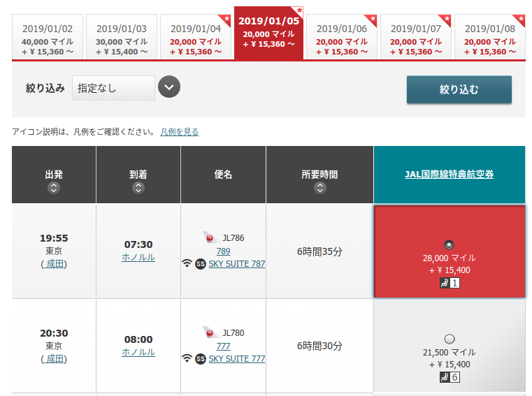The image size is (532, 396).
Task: Select the 21,500 マイル radio for JL780
Action: click(x=450, y=339)
